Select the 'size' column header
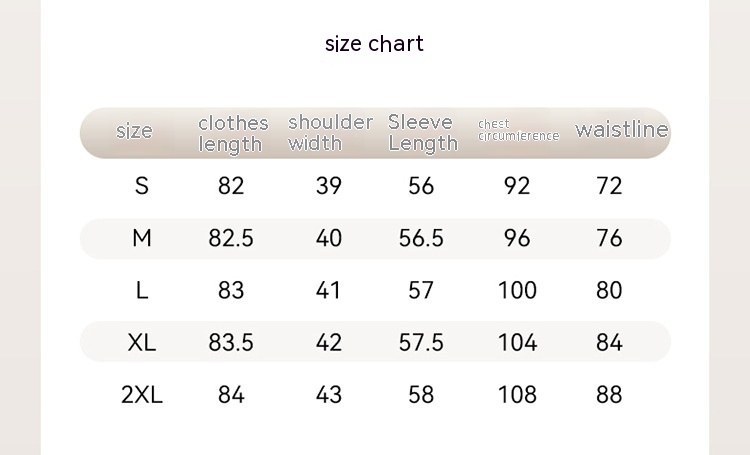750x455 pixels. 134,131
